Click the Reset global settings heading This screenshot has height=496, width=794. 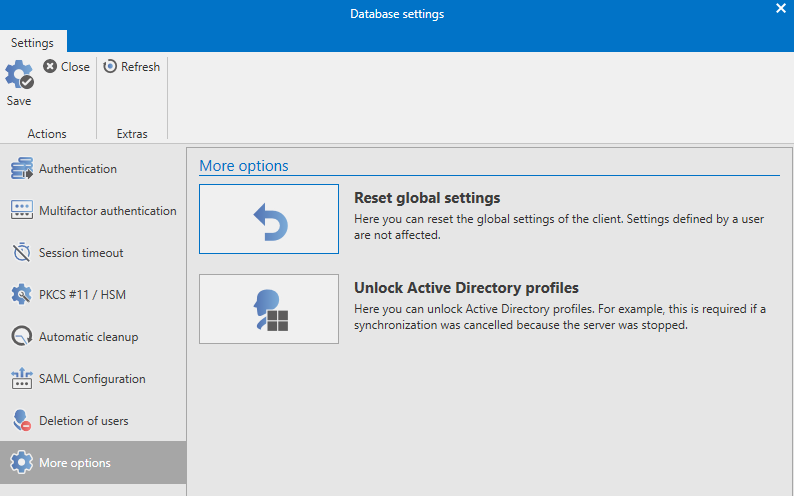coord(427,198)
